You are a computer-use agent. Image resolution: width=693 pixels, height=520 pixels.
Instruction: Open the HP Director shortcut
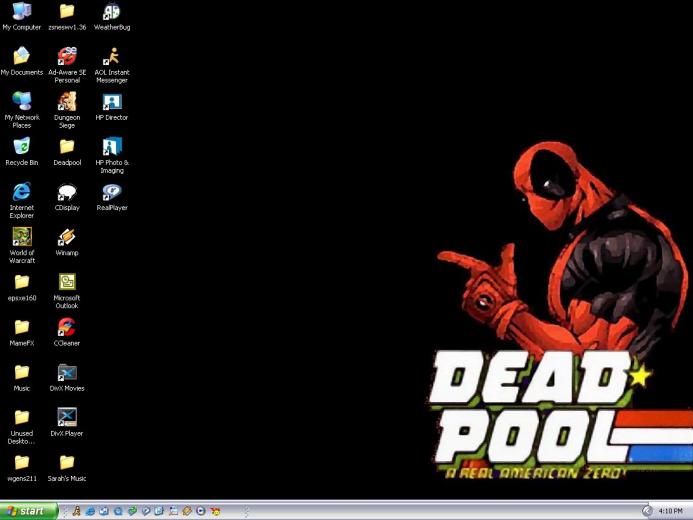tap(112, 107)
